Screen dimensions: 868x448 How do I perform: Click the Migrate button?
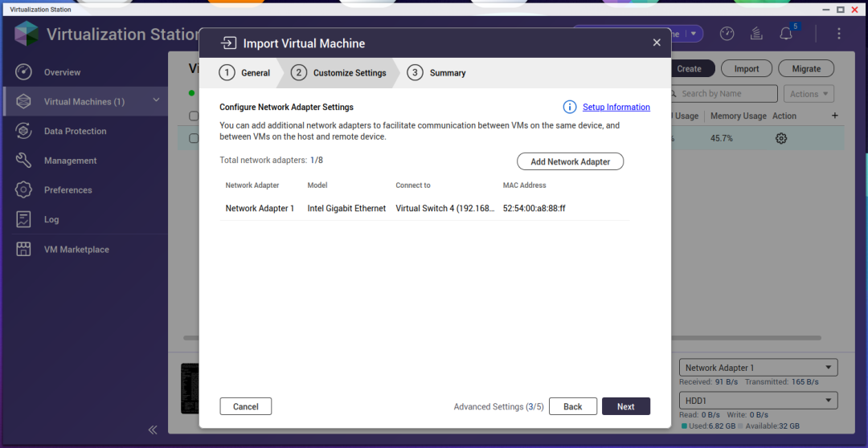click(806, 68)
